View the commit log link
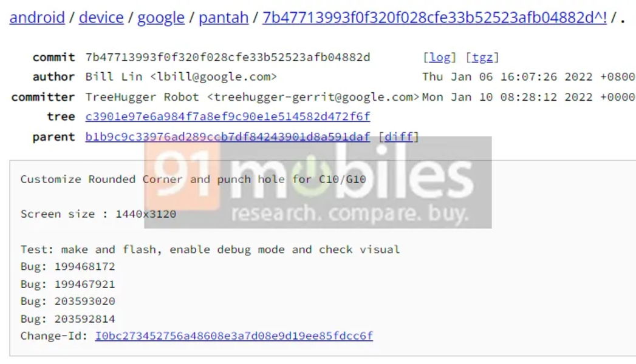Image resolution: width=636 pixels, height=364 pixels. [440, 57]
